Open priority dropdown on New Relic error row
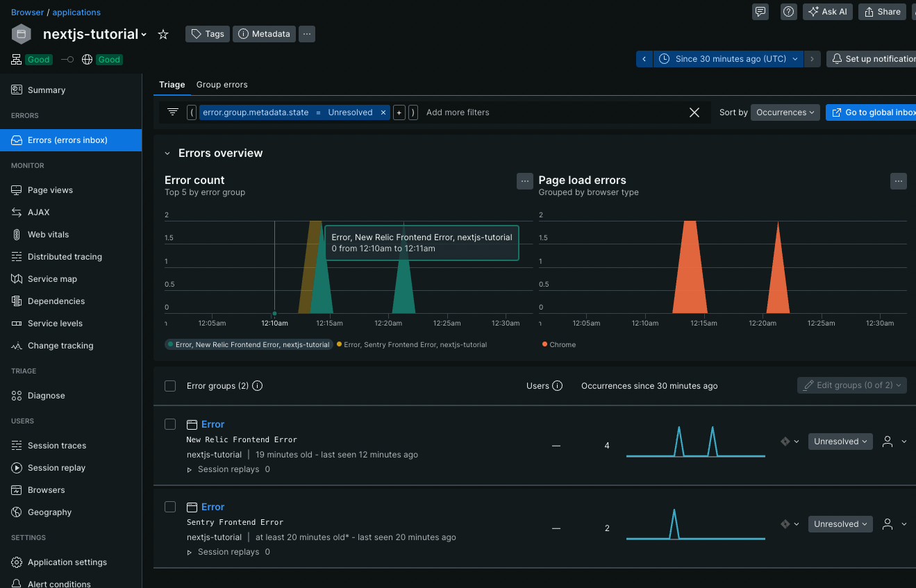The image size is (916, 588). [790, 442]
